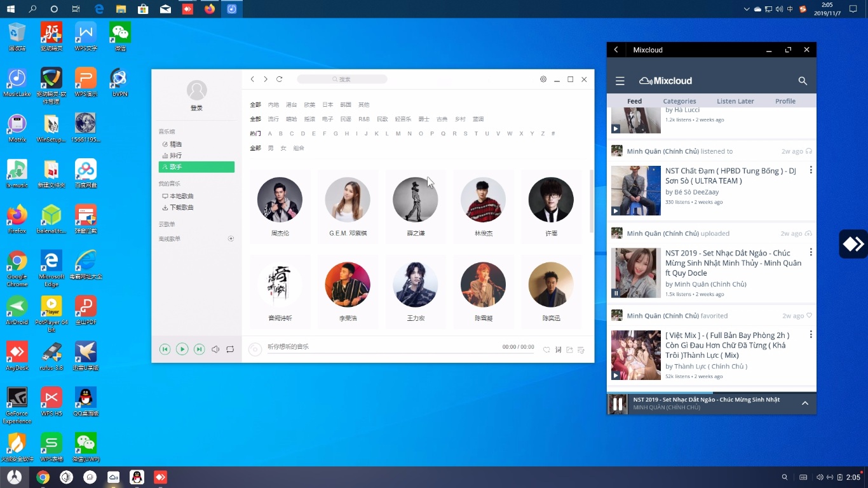Toggle the repeat loop mode
This screenshot has width=868, height=488.
pyautogui.click(x=230, y=349)
